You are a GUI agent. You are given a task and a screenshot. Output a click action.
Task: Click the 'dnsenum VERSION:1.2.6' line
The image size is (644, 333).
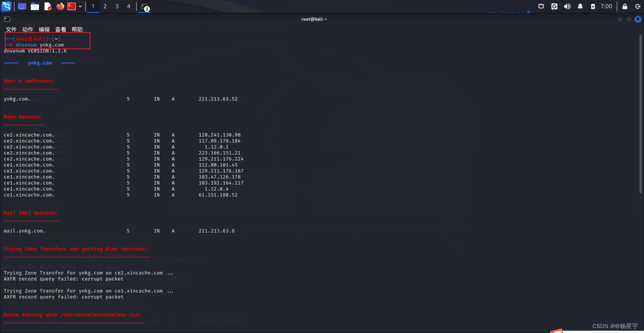click(35, 51)
